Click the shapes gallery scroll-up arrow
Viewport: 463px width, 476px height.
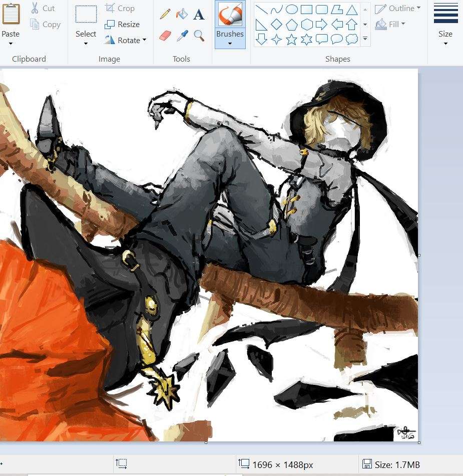(365, 10)
